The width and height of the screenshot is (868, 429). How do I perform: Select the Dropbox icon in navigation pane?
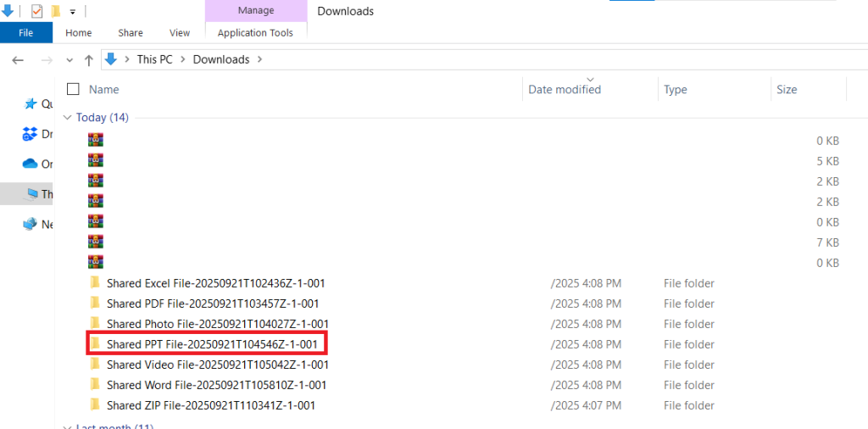(31, 134)
